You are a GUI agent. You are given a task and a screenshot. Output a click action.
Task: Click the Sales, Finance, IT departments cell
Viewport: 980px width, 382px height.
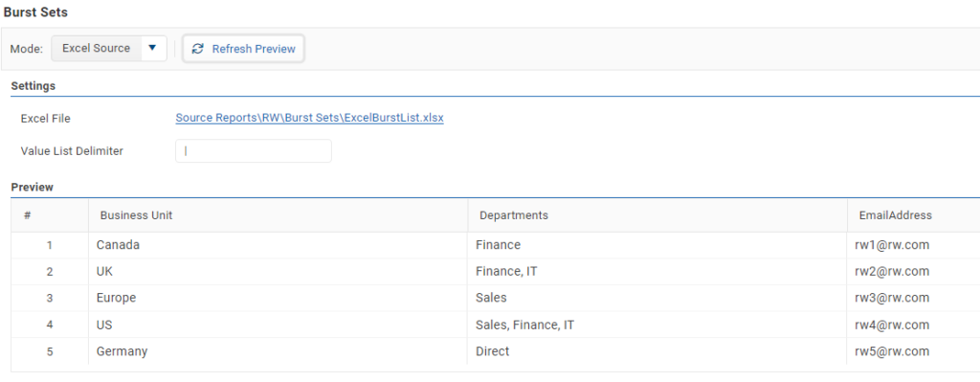pos(657,325)
